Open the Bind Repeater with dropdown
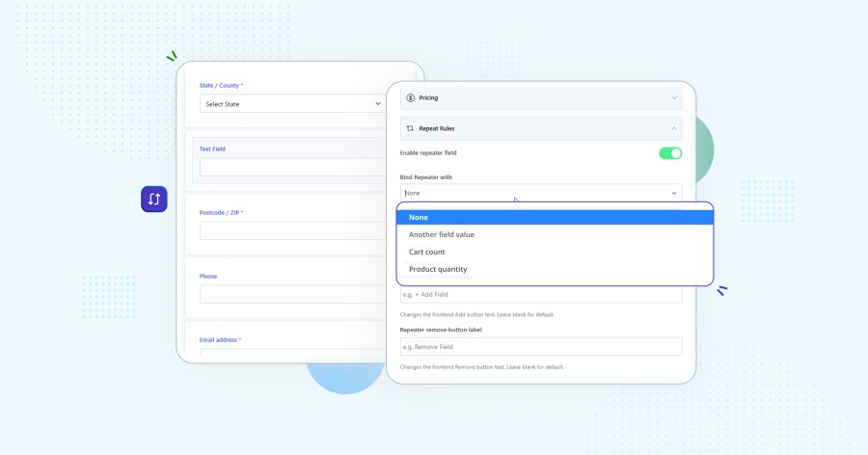 541,193
